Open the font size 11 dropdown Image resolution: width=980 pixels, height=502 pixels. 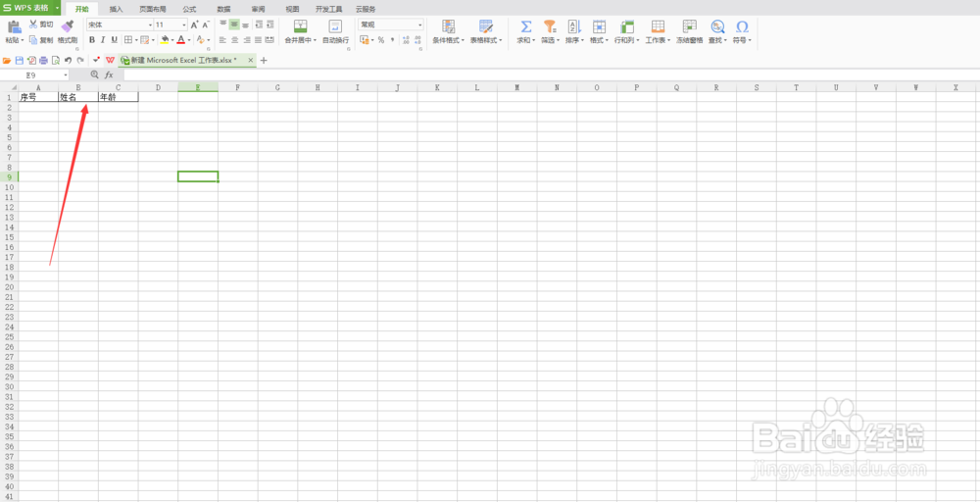[x=184, y=25]
